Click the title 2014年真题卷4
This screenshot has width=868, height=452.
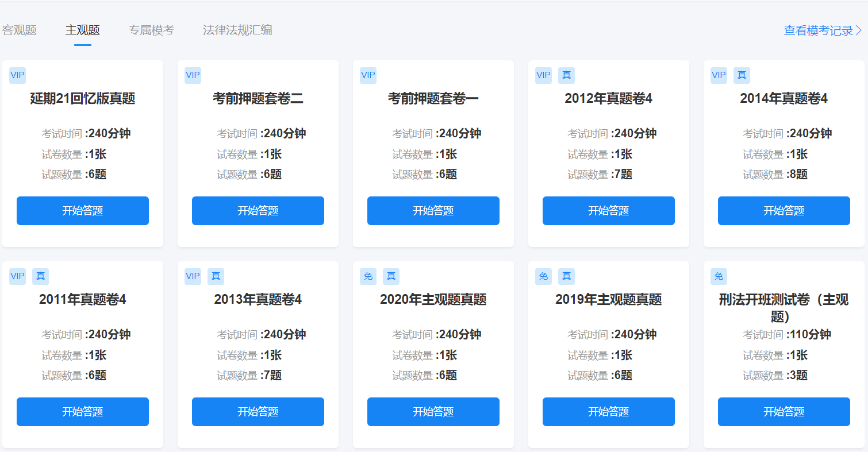(784, 99)
